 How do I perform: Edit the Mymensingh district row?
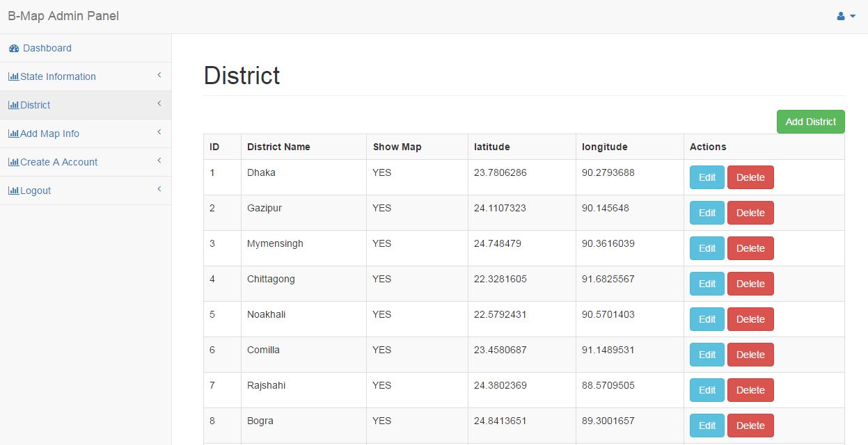coord(707,248)
